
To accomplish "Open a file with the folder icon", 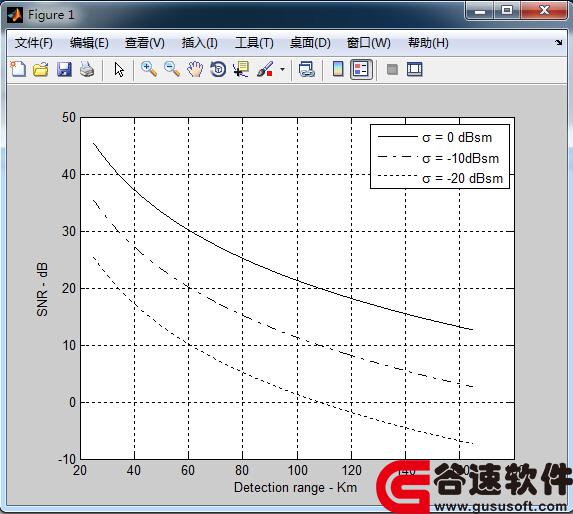I will 41,69.
